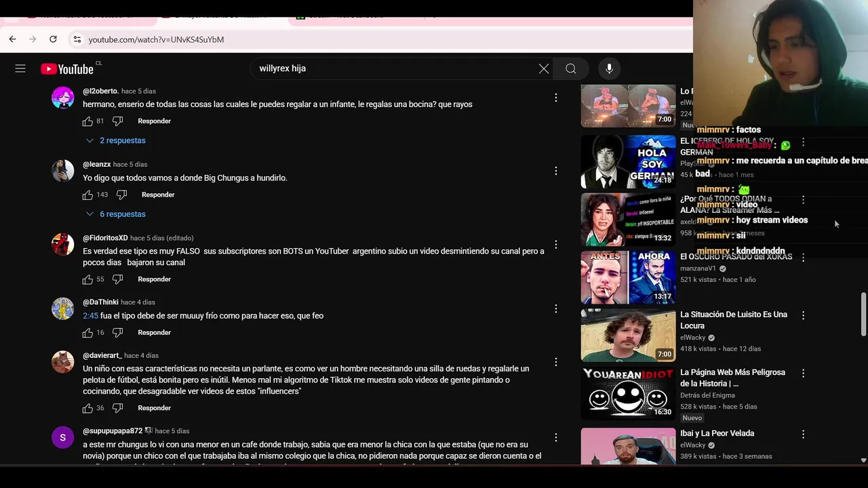868x488 pixels.
Task: Open options for El OSCURO PASADO del XOKAS video
Action: [803, 258]
